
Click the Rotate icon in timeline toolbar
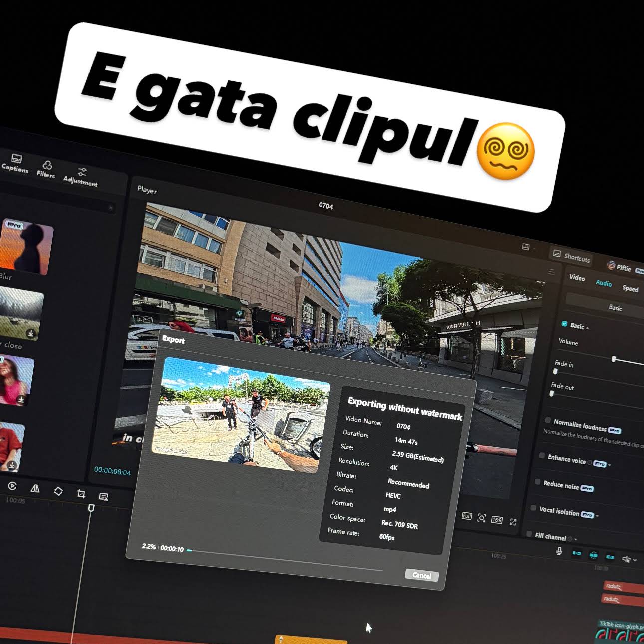coord(58,491)
